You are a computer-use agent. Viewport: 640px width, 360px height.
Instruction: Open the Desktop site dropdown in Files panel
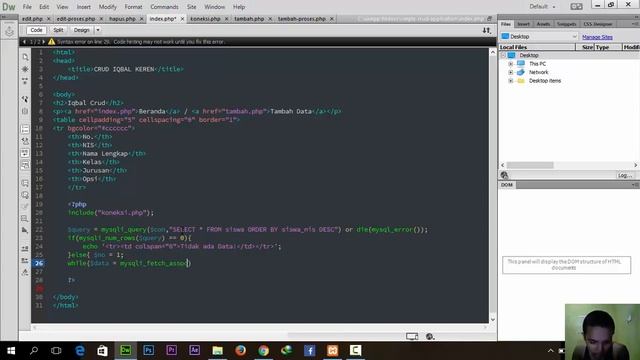pos(539,36)
